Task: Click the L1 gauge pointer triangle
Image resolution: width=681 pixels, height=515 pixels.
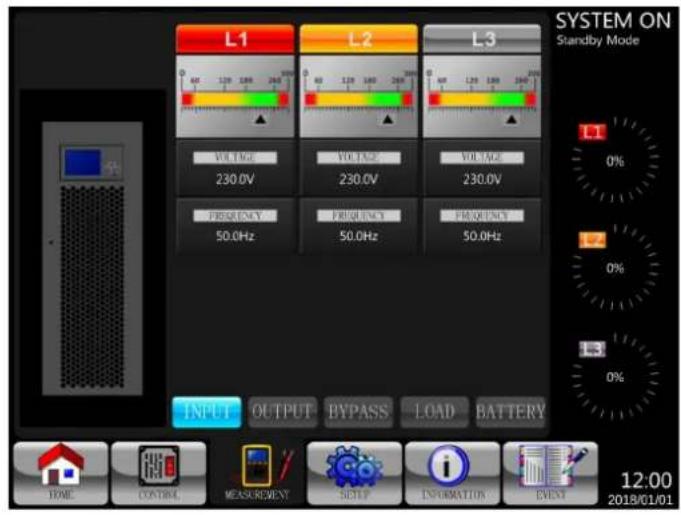Action: 260,119
